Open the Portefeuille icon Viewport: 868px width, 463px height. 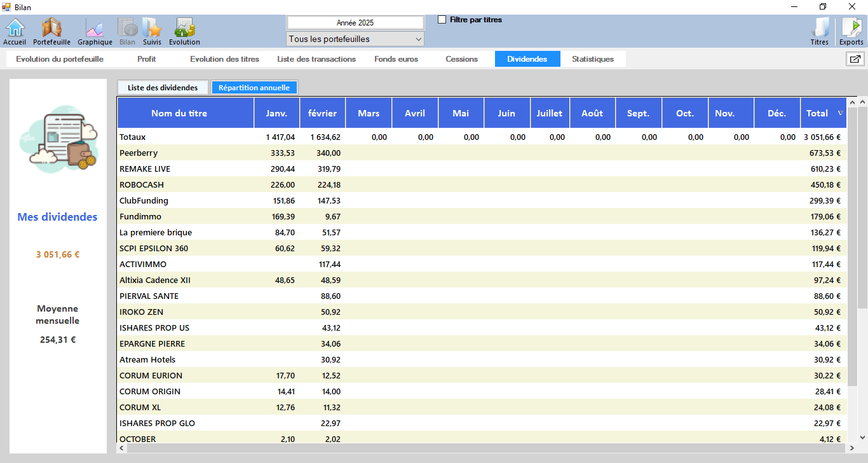tap(51, 31)
